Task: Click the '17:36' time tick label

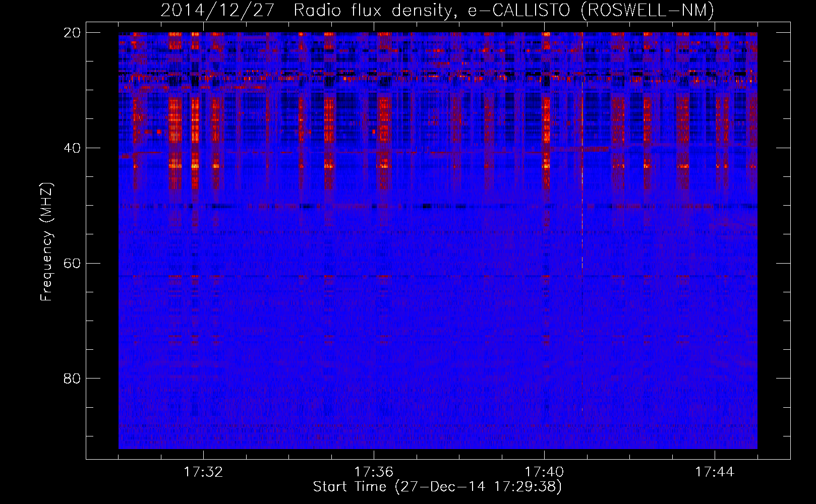Action: tap(374, 472)
